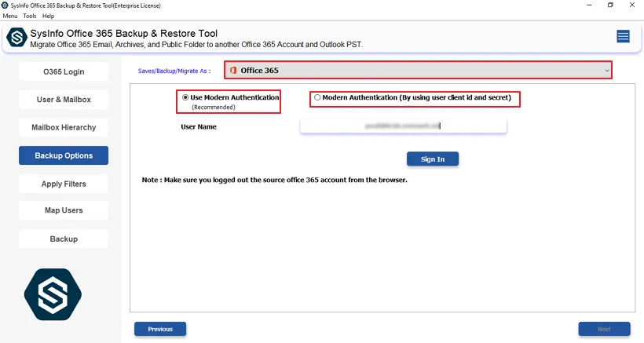Select the Apply Filters step
Viewport: 644px width, 343px height.
tap(64, 184)
